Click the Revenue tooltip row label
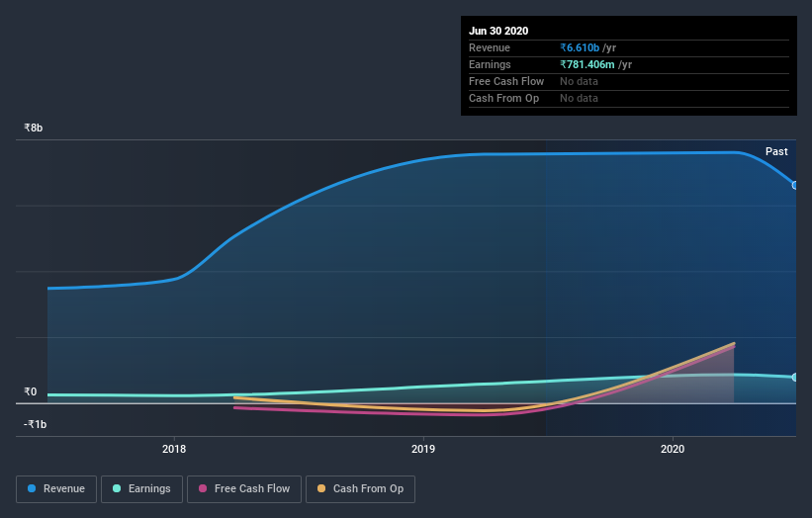The height and width of the screenshot is (518, 812). pyautogui.click(x=490, y=47)
